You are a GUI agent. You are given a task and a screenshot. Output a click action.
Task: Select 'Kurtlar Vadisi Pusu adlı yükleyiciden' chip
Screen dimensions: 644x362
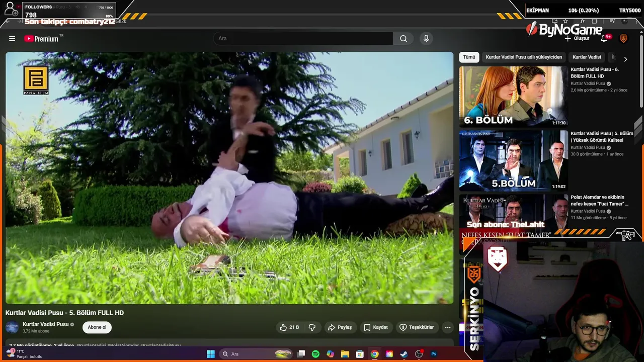[524, 57]
